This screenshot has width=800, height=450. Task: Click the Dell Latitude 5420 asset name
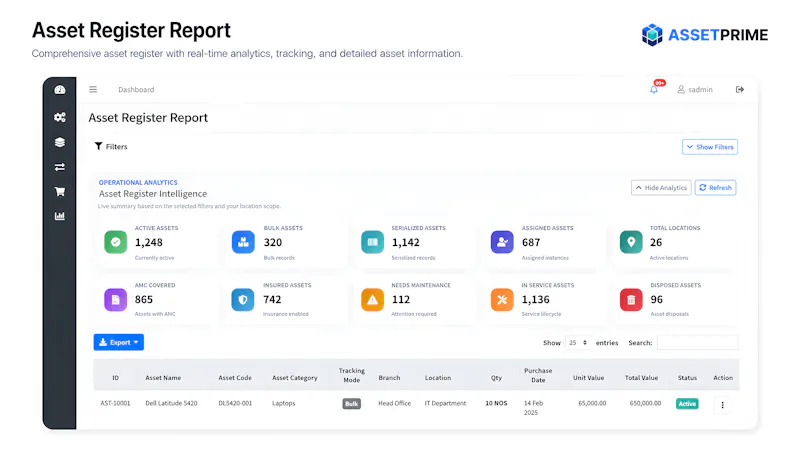(x=171, y=403)
